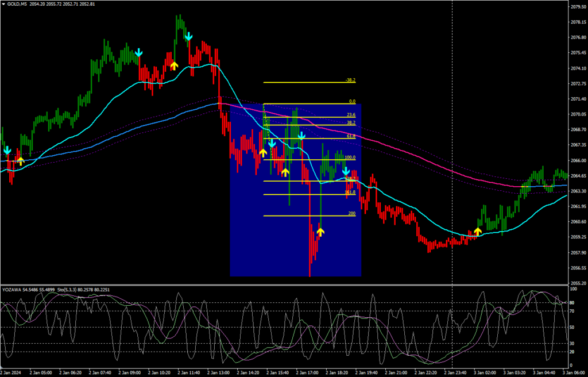The image size is (588, 377).
Task: Select the 200 Fibonacci extension level label
Action: click(x=351, y=213)
